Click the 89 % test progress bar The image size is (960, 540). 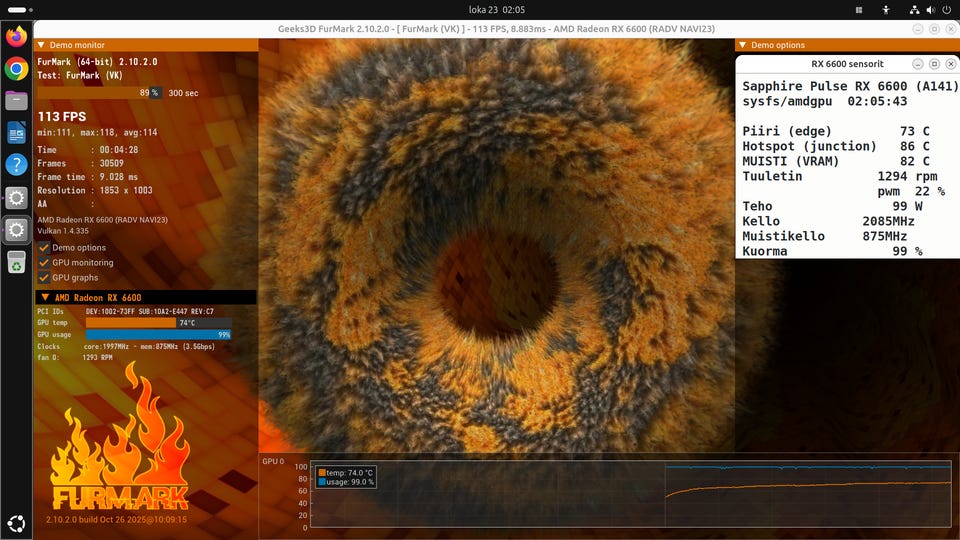[x=99, y=93]
